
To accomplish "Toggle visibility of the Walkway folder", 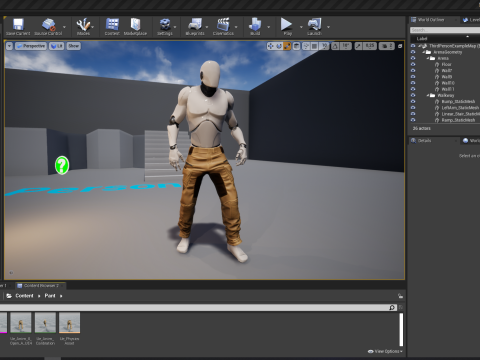I will pyautogui.click(x=413, y=95).
